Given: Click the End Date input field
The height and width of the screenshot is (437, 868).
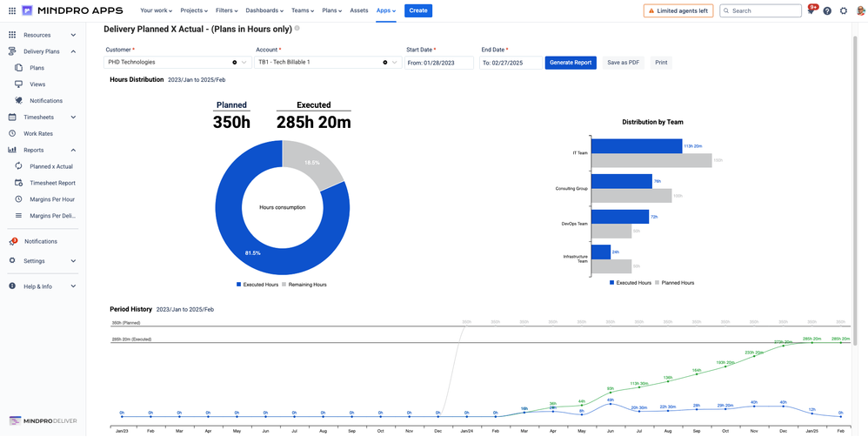Looking at the screenshot, I should [x=511, y=63].
